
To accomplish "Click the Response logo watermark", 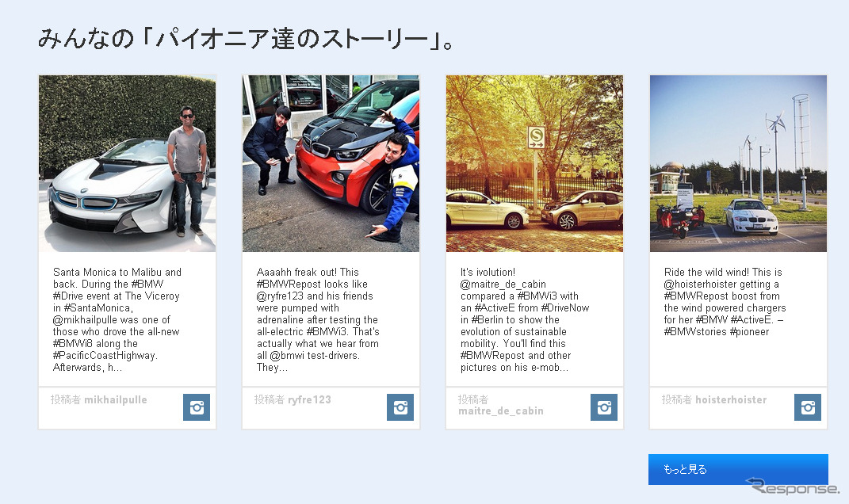I will pos(791,487).
